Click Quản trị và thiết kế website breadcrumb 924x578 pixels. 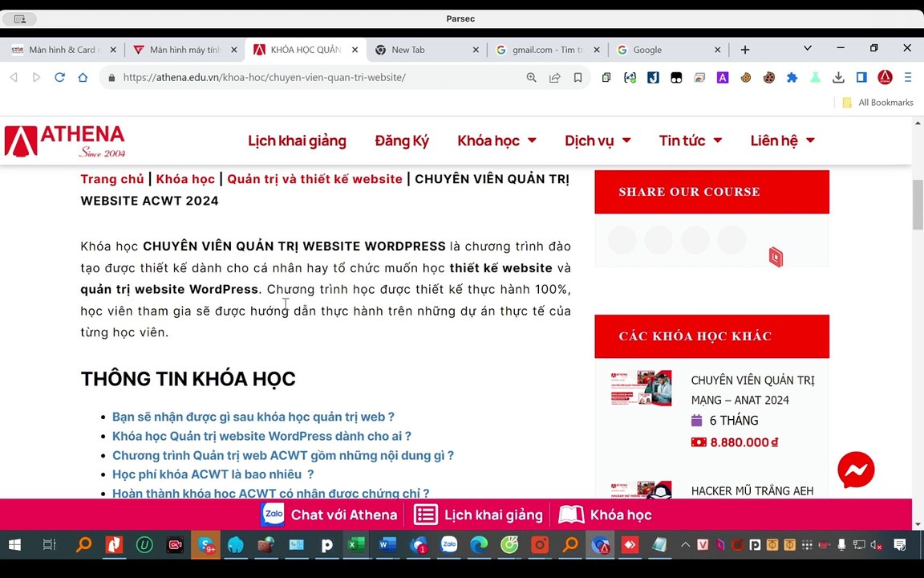tap(314, 179)
